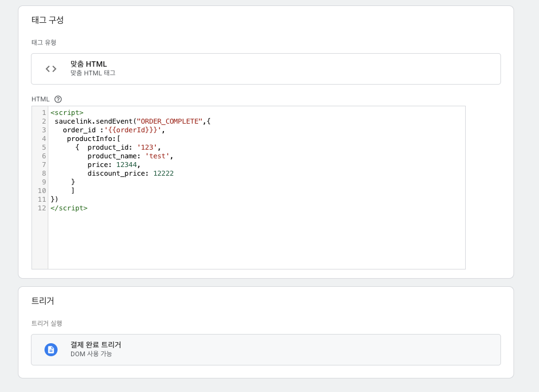
Task: Click line number 10 in the gutter
Action: tap(42, 190)
